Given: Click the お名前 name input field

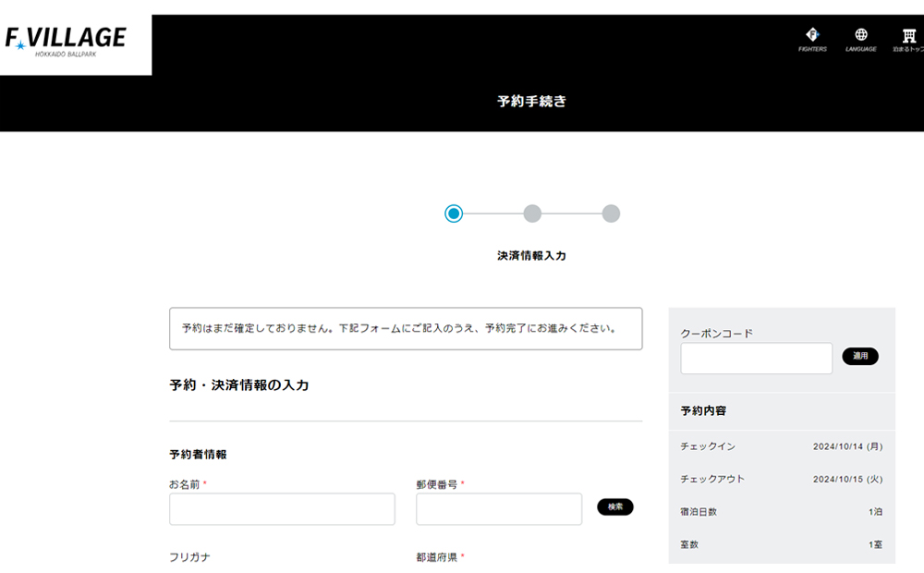Looking at the screenshot, I should point(282,509).
